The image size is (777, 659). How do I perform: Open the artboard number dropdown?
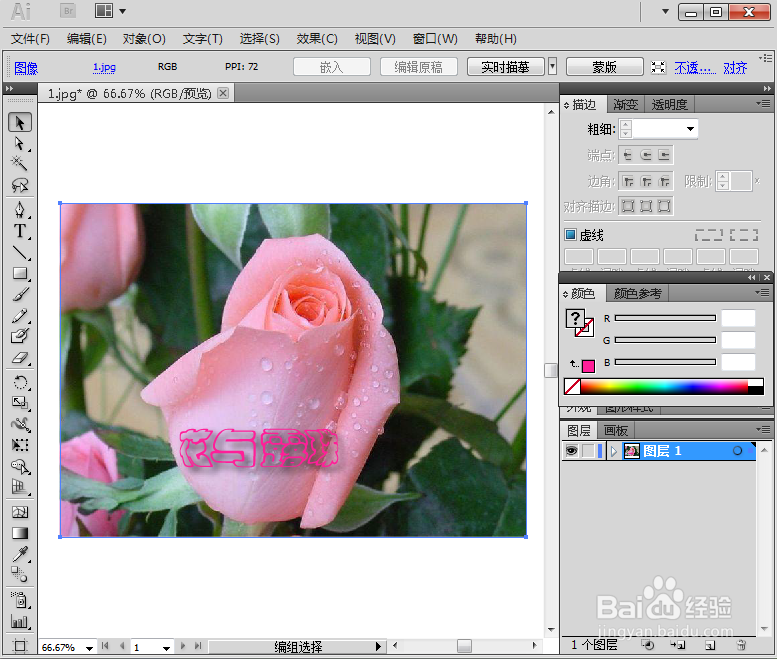(166, 647)
